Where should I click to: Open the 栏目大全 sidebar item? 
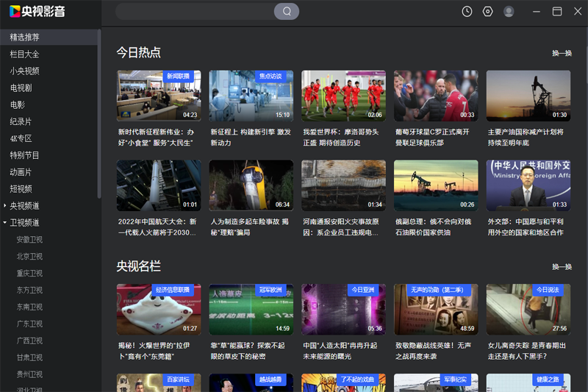pyautogui.click(x=25, y=54)
